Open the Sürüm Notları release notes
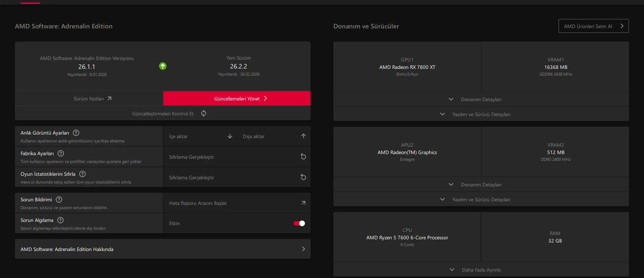Image resolution: width=644 pixels, height=278 pixels. (89, 99)
